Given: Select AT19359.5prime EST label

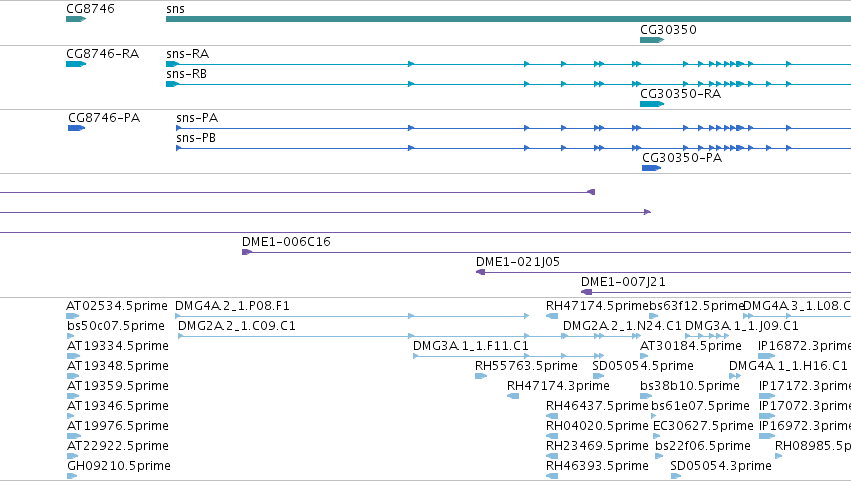Looking at the screenshot, I should pyautogui.click(x=118, y=386).
